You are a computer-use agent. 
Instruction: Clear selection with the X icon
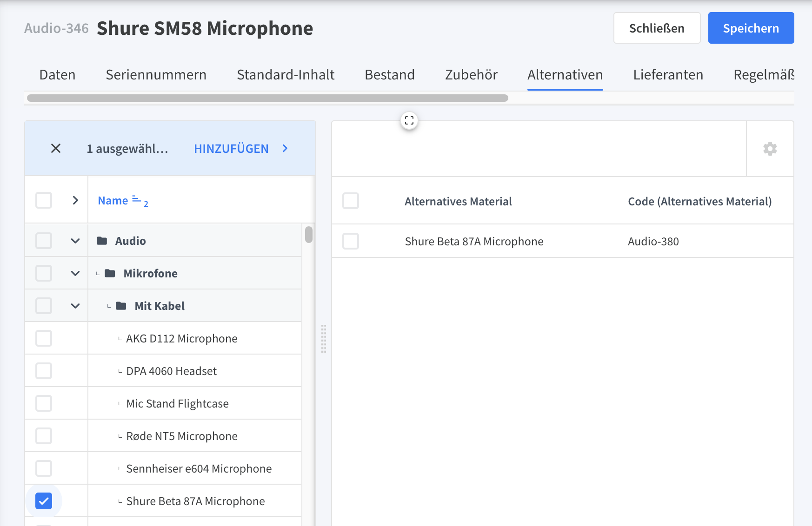click(56, 148)
